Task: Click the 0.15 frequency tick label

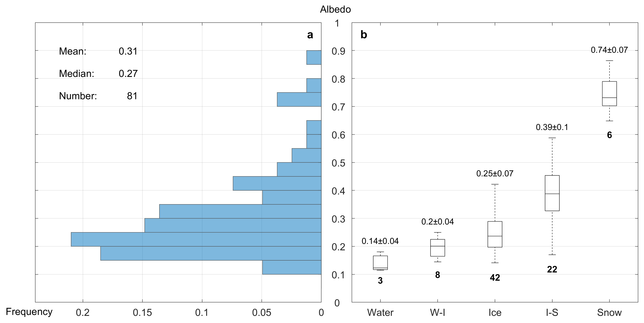Action: pyautogui.click(x=142, y=313)
